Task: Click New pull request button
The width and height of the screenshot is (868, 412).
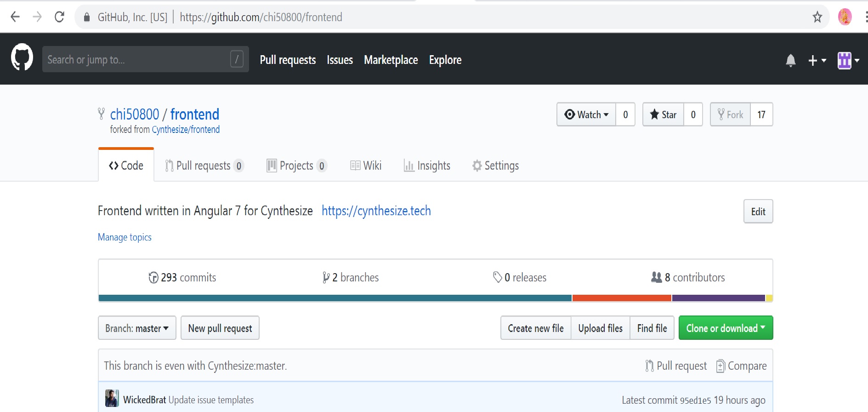Action: click(x=220, y=328)
